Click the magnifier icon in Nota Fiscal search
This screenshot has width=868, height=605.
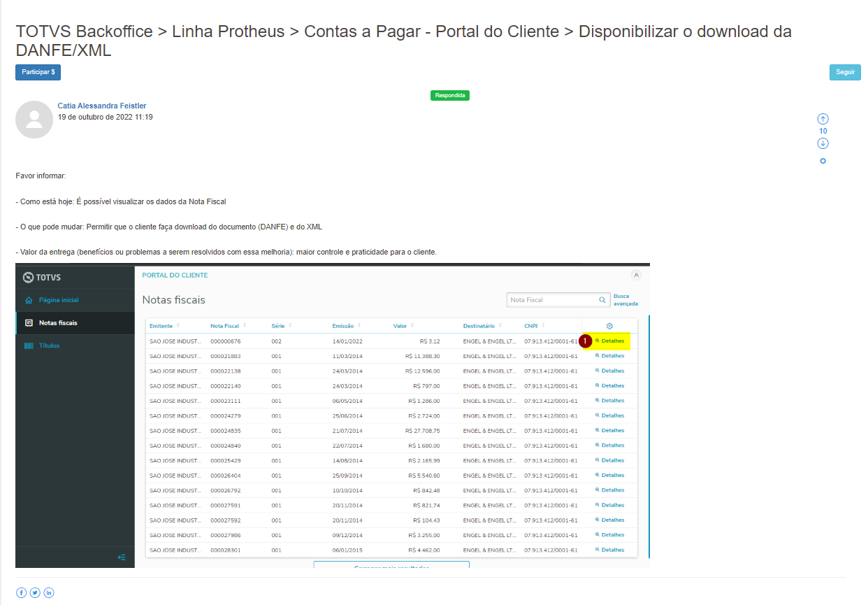click(602, 300)
